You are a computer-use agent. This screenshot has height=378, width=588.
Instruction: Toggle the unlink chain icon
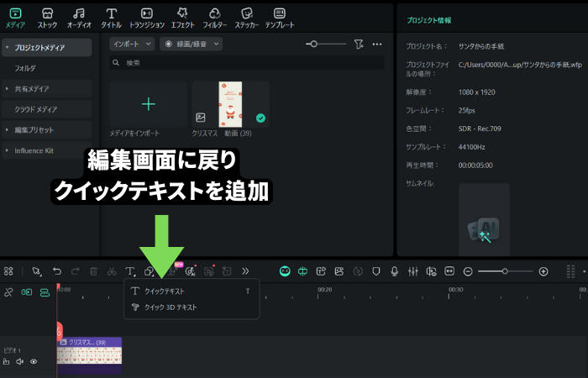[x=8, y=292]
